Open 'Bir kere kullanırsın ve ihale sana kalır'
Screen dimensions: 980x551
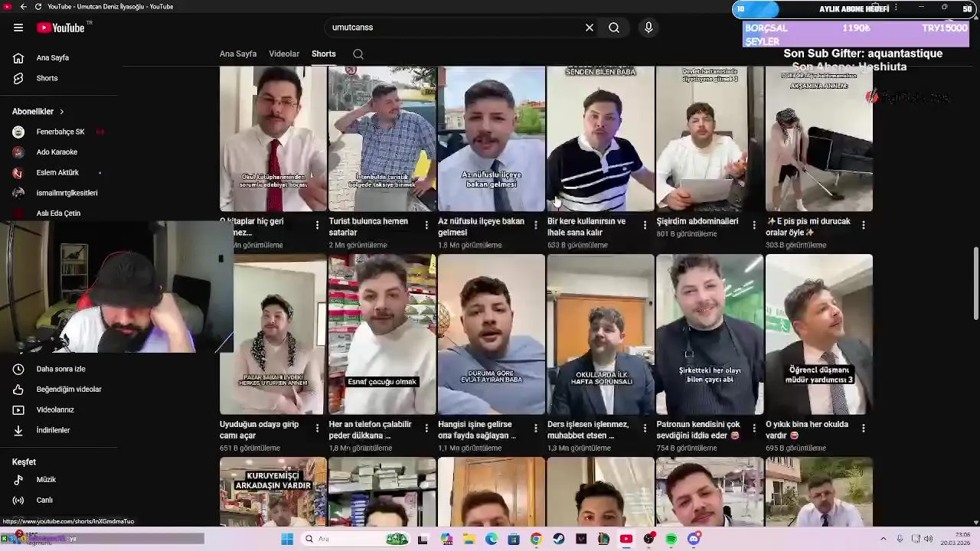586,227
